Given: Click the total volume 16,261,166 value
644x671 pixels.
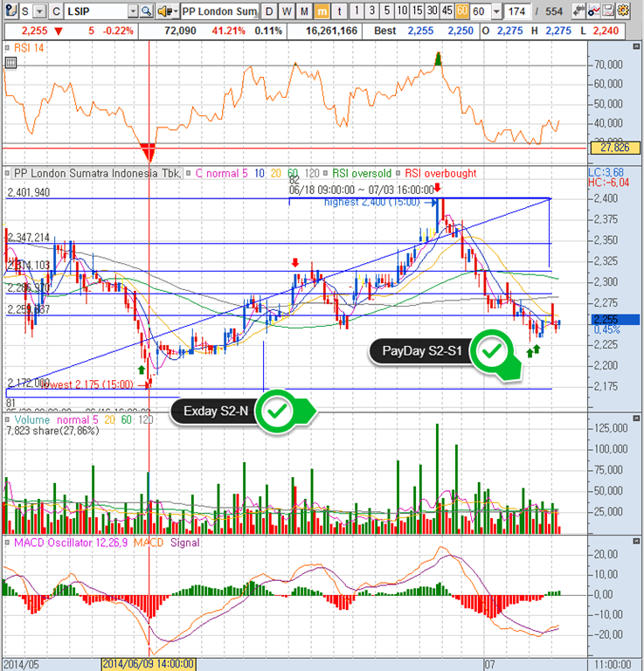Looking at the screenshot, I should point(332,31).
